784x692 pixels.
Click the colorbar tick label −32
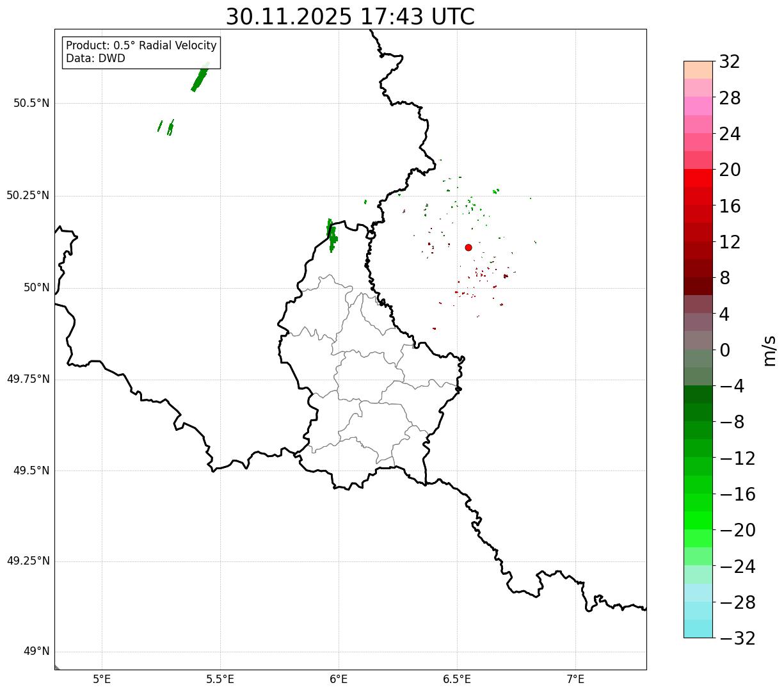(x=737, y=638)
